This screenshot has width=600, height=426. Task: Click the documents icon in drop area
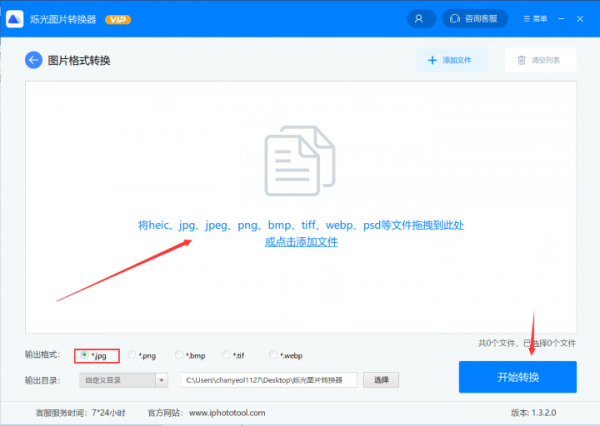300,161
